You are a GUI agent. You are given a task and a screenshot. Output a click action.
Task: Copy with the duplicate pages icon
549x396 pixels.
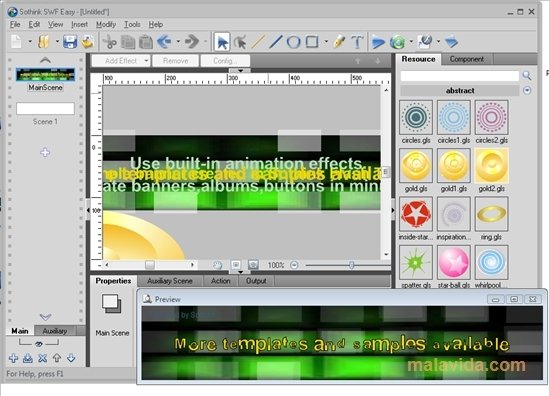[x=128, y=42]
